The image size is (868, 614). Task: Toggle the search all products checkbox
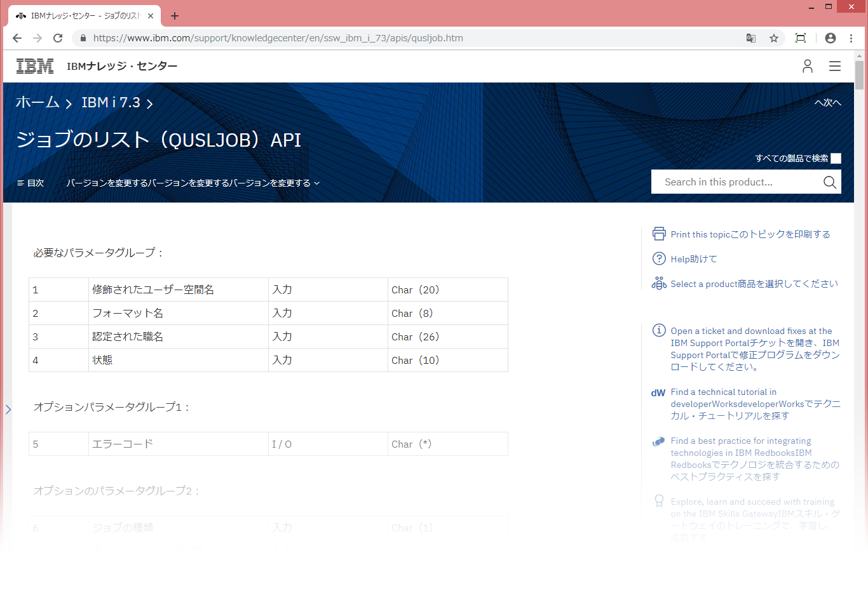pos(836,159)
